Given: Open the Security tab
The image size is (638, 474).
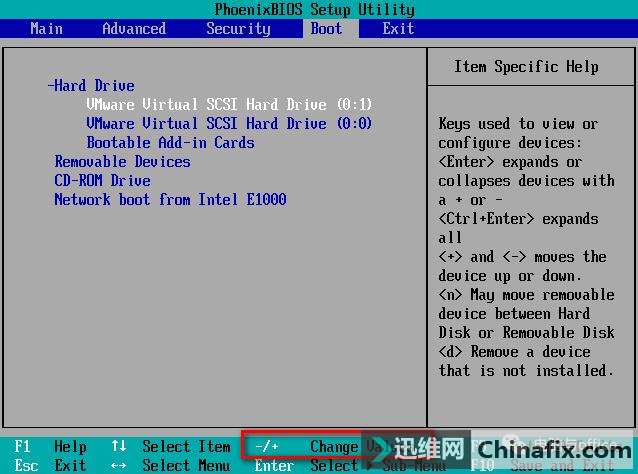Looking at the screenshot, I should pos(238,29).
